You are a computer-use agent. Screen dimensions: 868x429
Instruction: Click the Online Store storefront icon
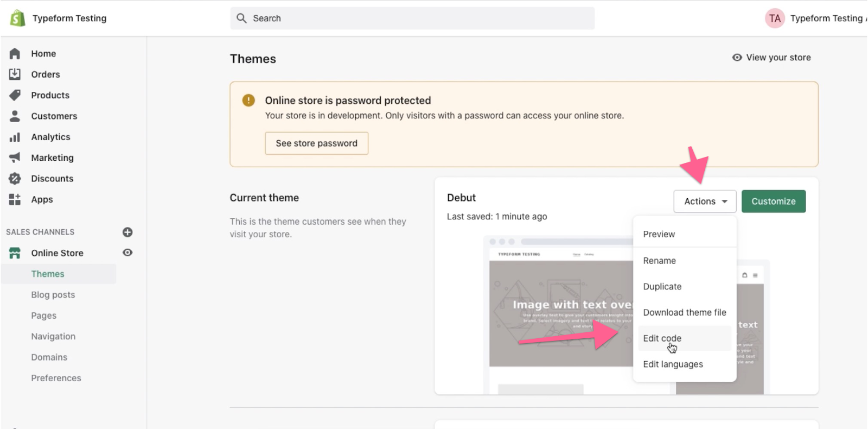pyautogui.click(x=15, y=253)
